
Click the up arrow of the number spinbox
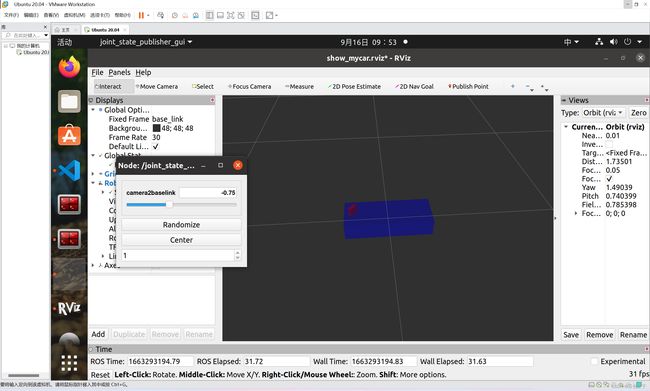(238, 253)
